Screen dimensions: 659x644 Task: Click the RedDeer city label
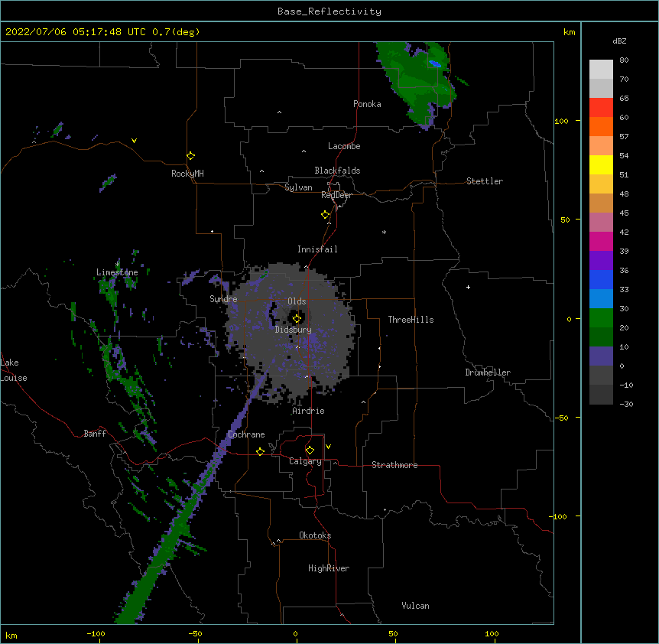pos(336,195)
